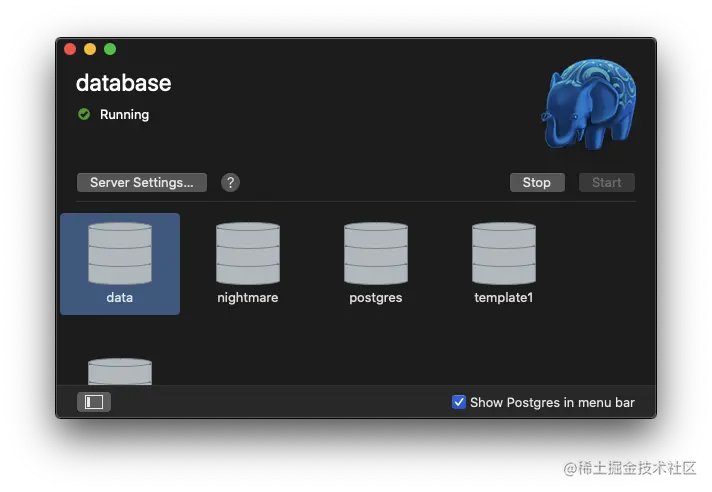Click the 'data' label text

click(120, 297)
